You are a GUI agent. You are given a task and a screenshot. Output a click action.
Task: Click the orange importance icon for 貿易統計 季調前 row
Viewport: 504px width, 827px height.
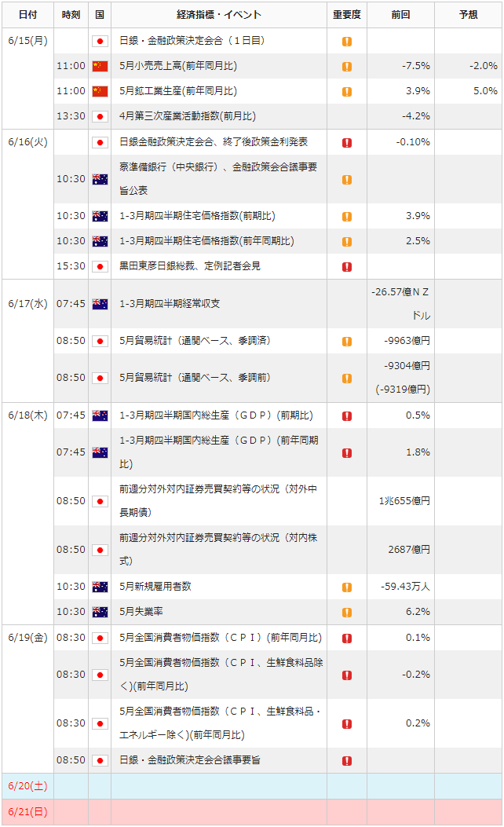pos(347,379)
